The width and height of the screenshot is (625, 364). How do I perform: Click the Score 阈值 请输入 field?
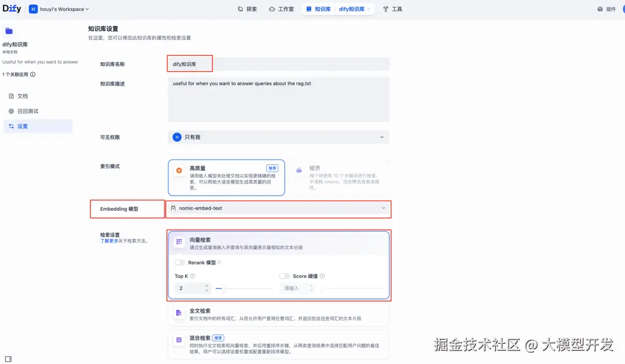point(294,288)
